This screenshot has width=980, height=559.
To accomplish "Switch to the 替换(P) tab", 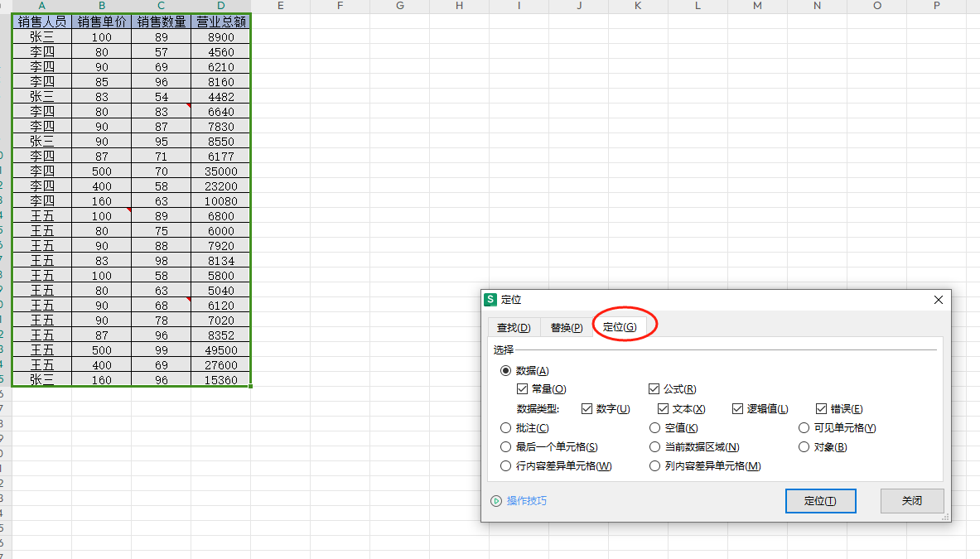I will 567,327.
